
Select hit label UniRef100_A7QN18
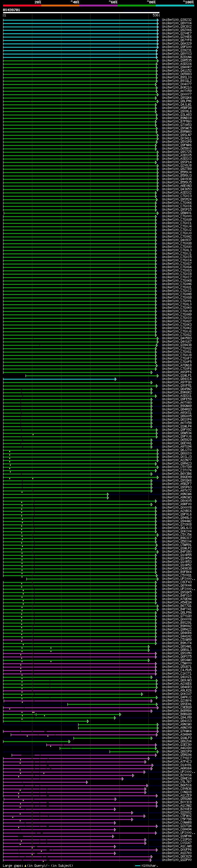coord(177,365)
